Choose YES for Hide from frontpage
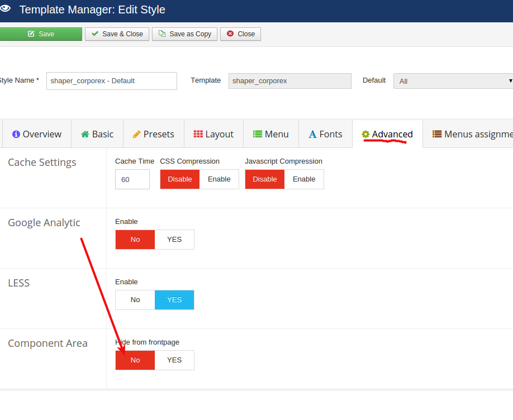Screen dimensions: 513x420 tap(174, 360)
